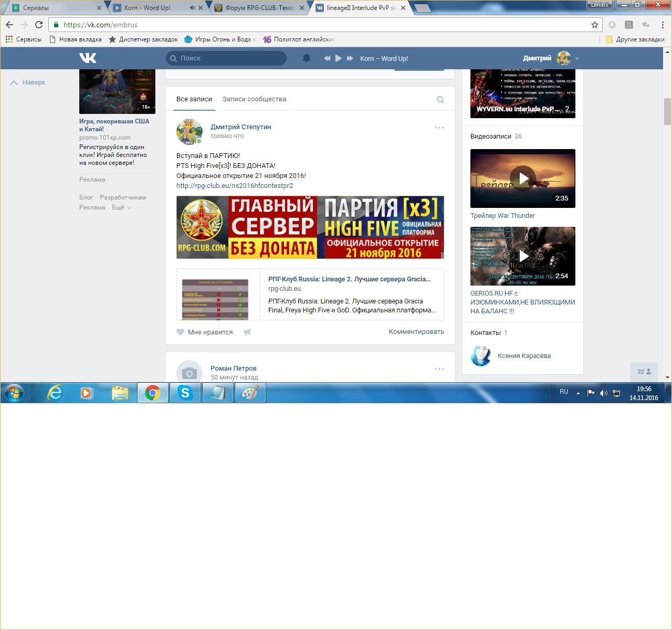Play the Трейлер War Thunder video
672x630 pixels.
click(523, 178)
